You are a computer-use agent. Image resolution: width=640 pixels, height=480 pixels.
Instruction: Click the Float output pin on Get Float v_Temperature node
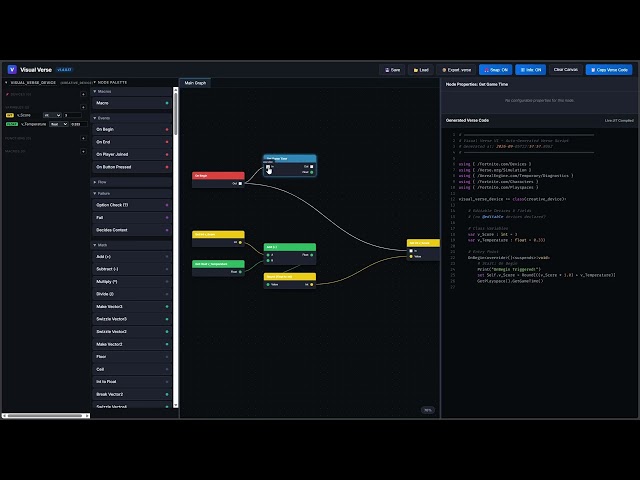pyautogui.click(x=240, y=272)
